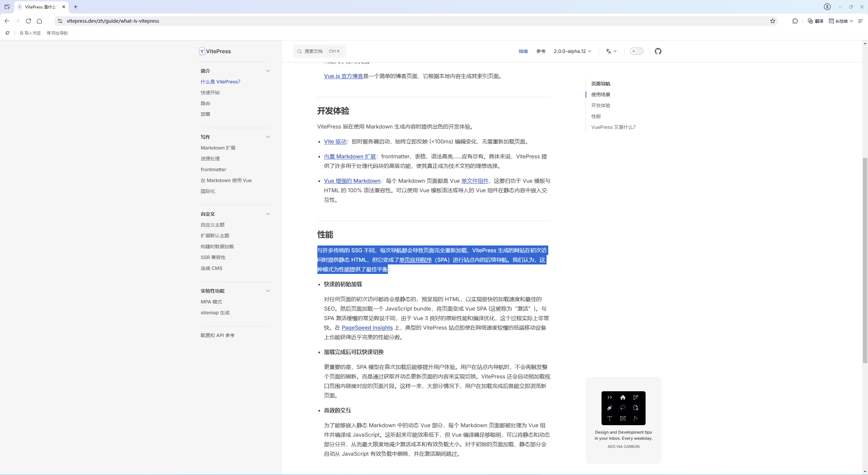Jump to 使用场景 in page navigation

click(x=601, y=95)
